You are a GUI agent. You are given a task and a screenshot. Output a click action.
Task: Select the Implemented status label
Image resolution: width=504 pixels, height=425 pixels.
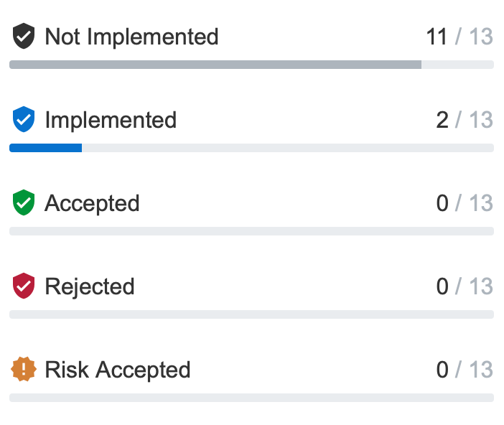tap(111, 120)
